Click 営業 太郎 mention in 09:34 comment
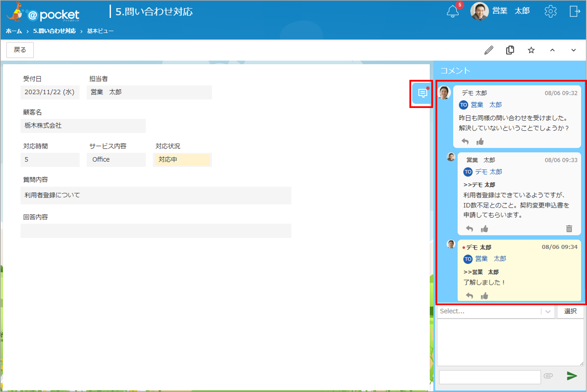This screenshot has width=587, height=392. (x=490, y=259)
